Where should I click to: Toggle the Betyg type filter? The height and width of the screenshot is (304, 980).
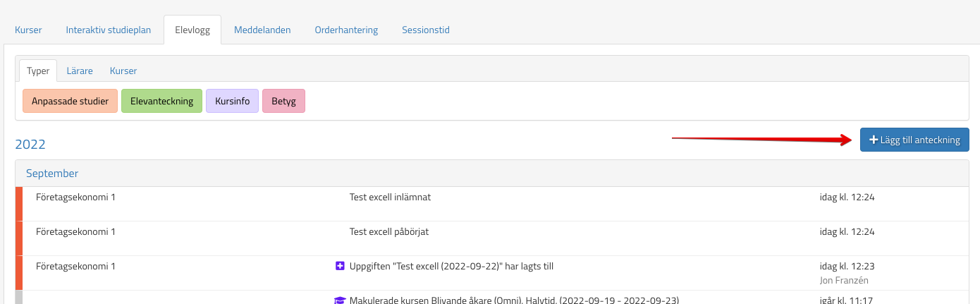[x=283, y=101]
